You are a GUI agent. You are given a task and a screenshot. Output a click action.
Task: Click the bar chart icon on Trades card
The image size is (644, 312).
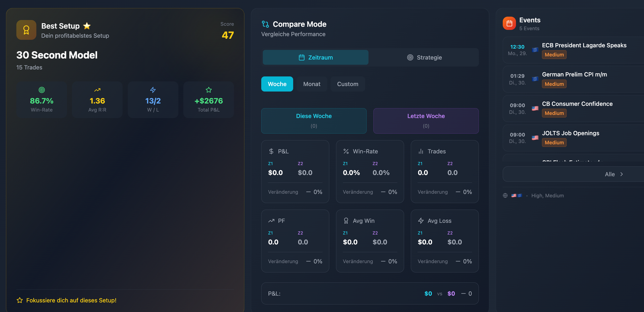coord(421,151)
